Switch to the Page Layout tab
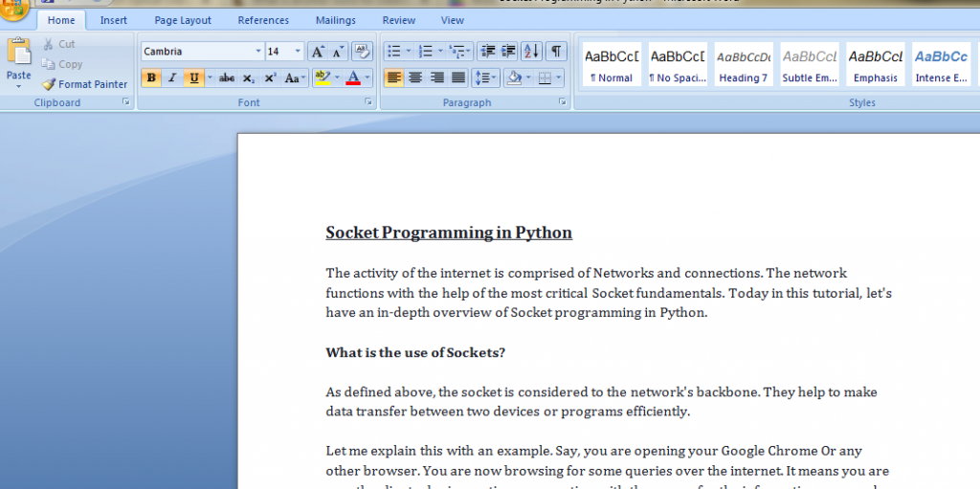The width and height of the screenshot is (980, 489). click(x=183, y=20)
